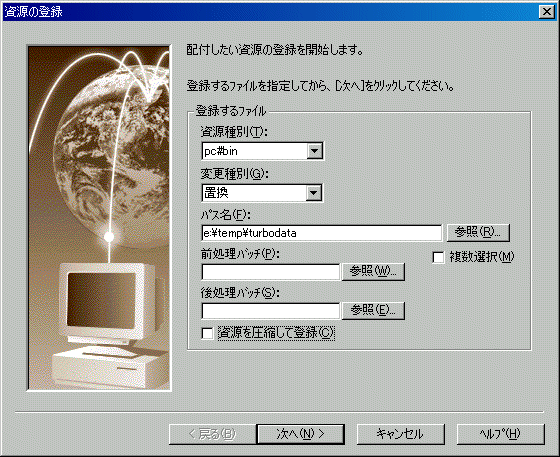
Task: Click the 後処理バッチ(S): label
Action: pos(240,293)
